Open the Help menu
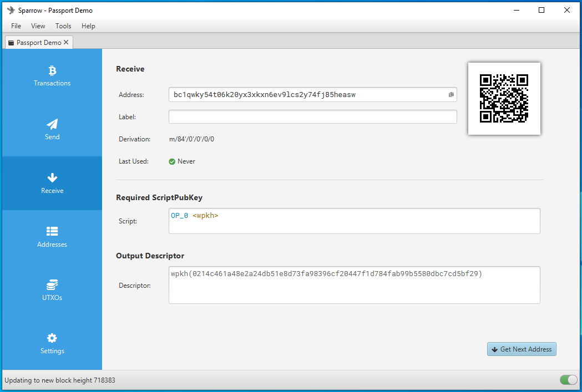The width and height of the screenshot is (582, 392). [88, 26]
